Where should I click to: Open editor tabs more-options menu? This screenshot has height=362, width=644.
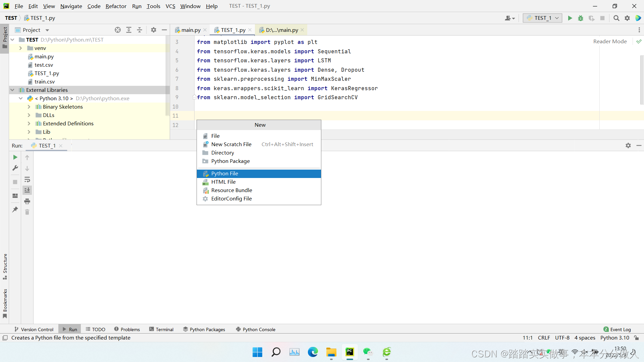pos(639,30)
